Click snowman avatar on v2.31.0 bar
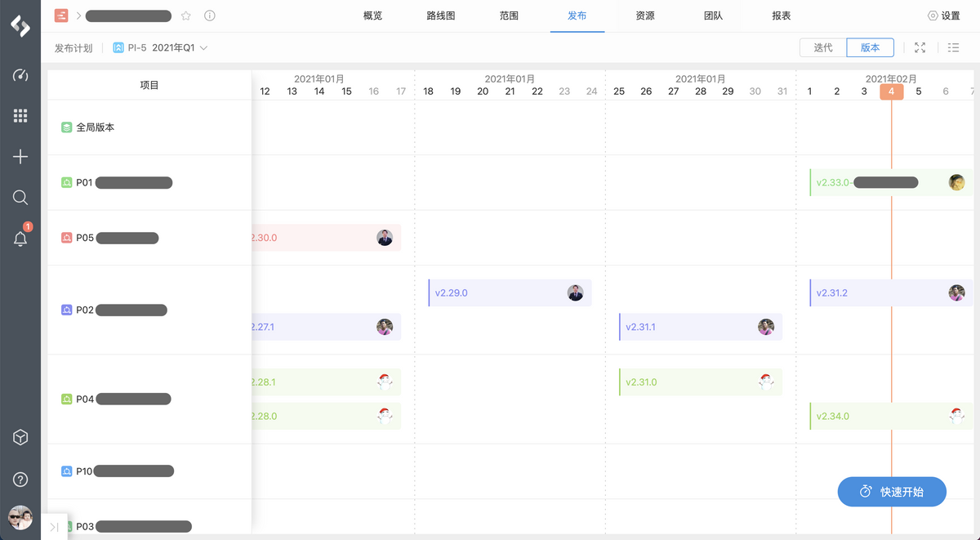 pyautogui.click(x=766, y=382)
